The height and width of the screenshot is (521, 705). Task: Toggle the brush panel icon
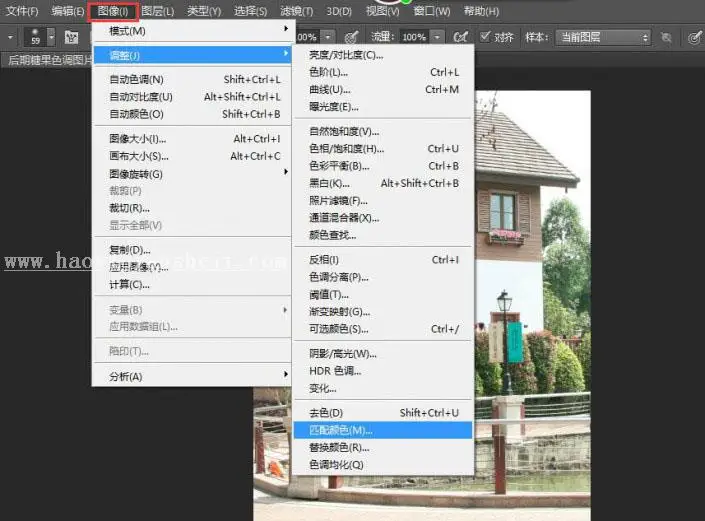point(71,37)
